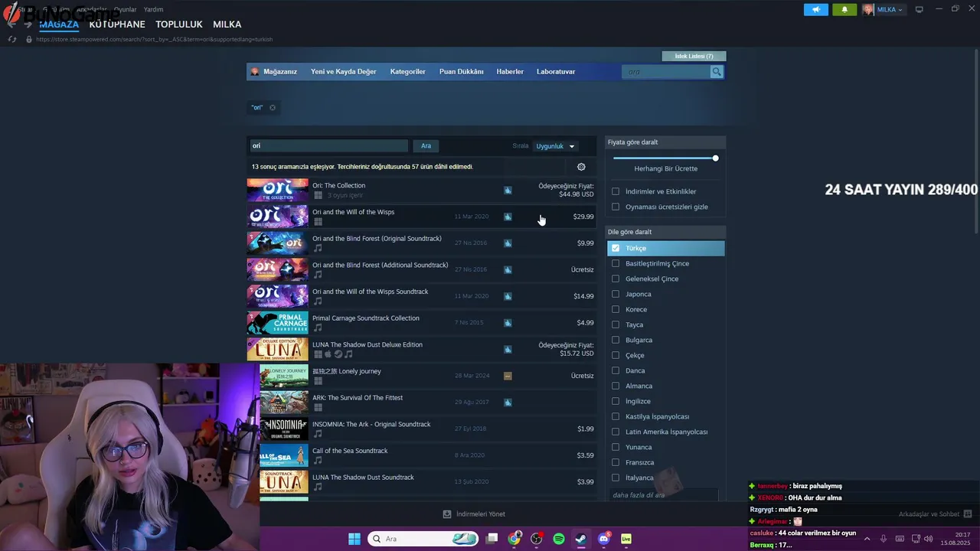Open the Laboratuvar link
Viewport: 980px width, 551px height.
point(556,72)
